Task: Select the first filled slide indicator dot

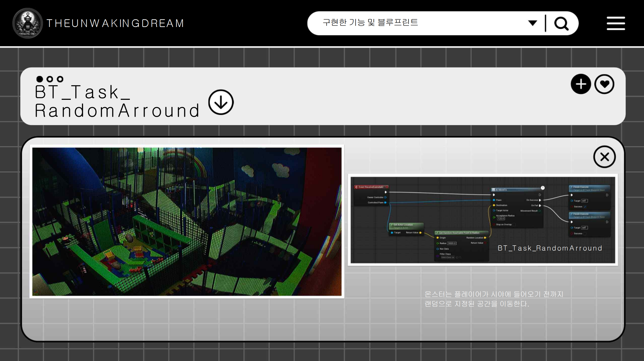Action: click(40, 79)
